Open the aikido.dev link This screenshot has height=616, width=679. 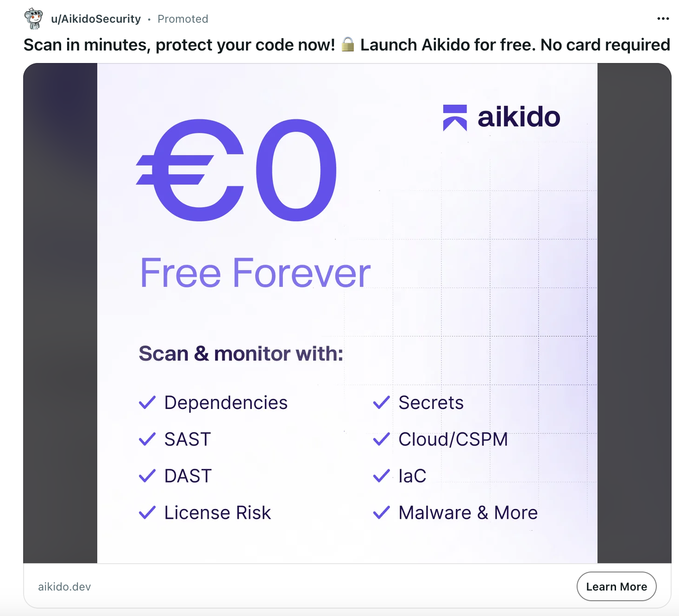pos(64,586)
